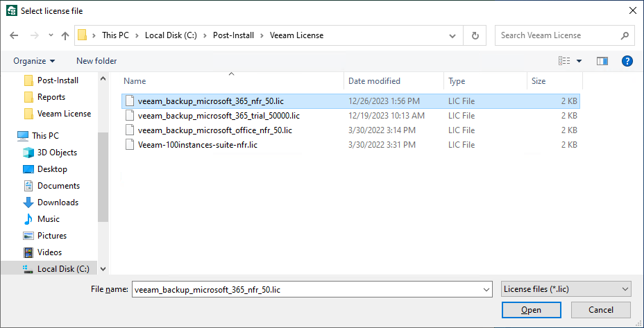Click the New folder button
Viewport: 644px width, 328px height.
[96, 61]
